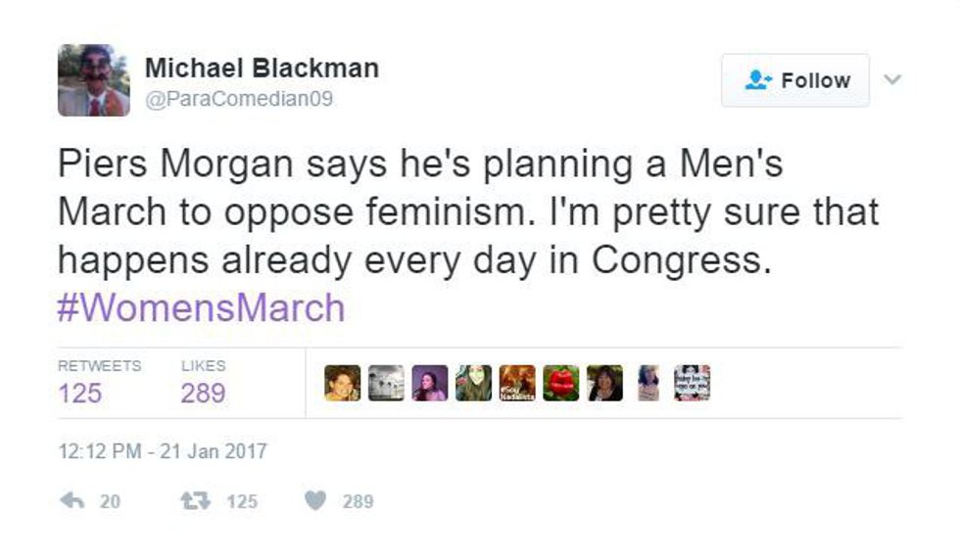The height and width of the screenshot is (560, 960).
Task: Click the purple-toned liker avatar
Action: [x=430, y=383]
